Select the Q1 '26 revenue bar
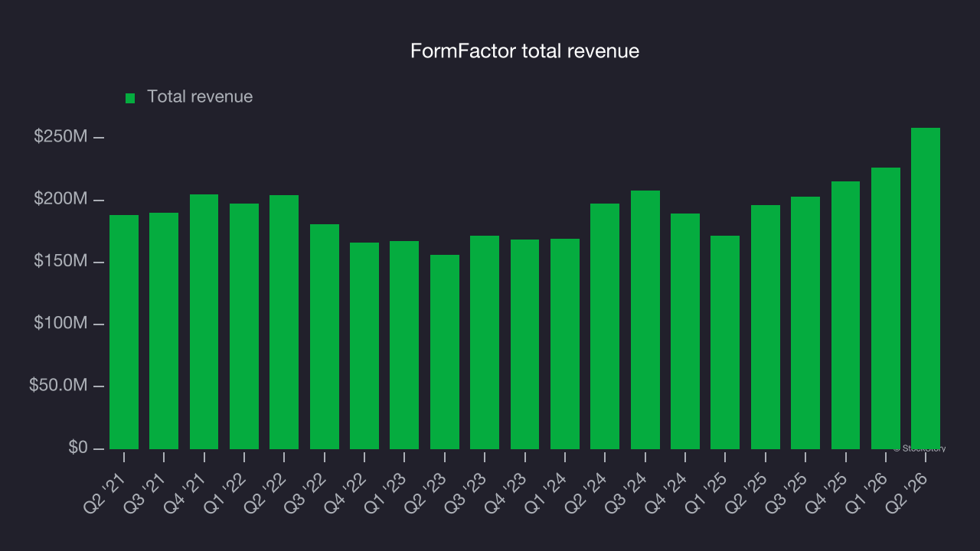Viewport: 980px width, 551px height. point(886,308)
